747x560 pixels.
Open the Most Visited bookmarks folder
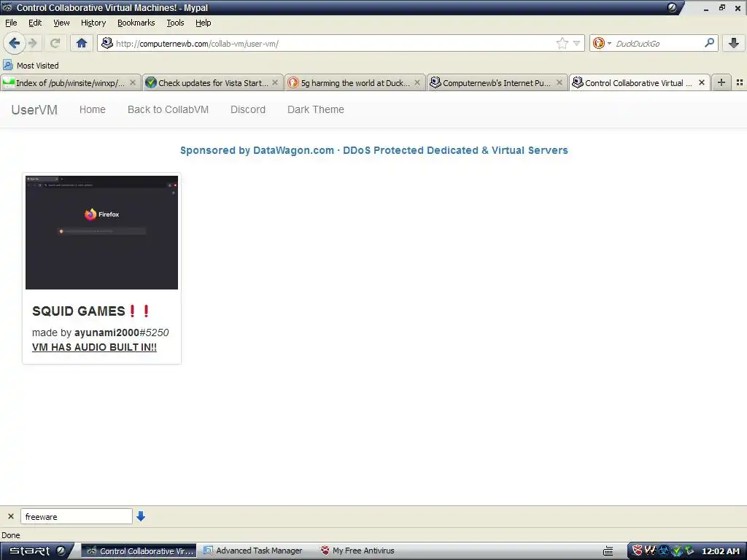[x=31, y=65]
